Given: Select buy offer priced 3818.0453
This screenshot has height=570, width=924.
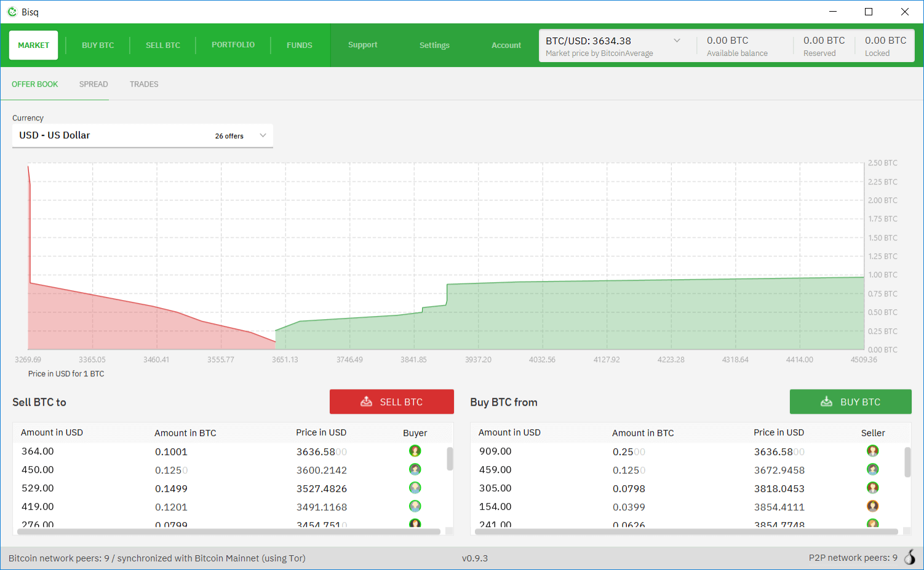Looking at the screenshot, I should point(687,488).
